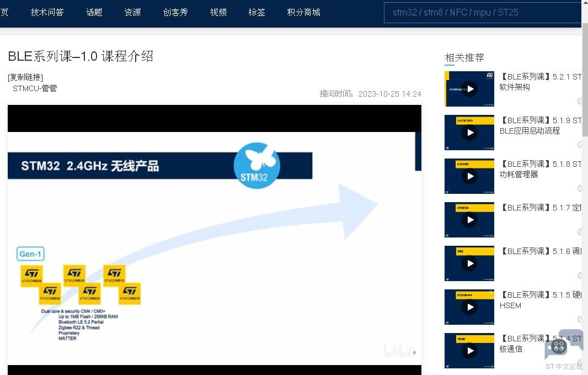Open the 【BLE系列课】5.1.7 title link
The image size is (588, 375).
pos(541,208)
